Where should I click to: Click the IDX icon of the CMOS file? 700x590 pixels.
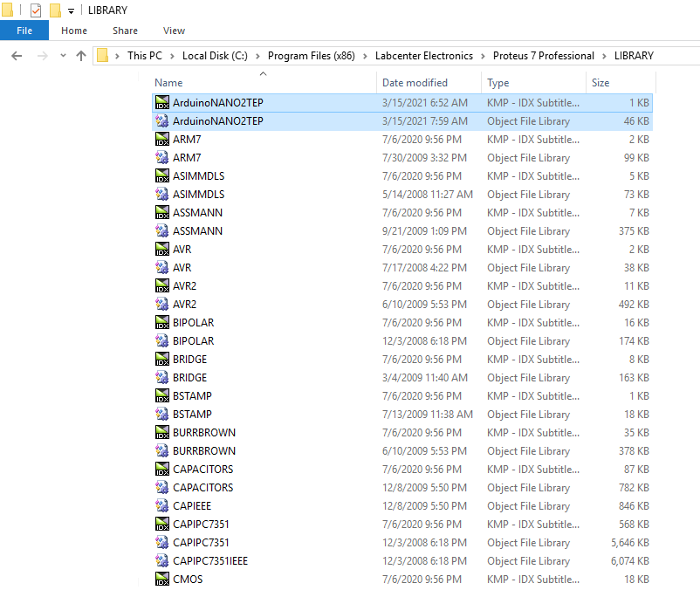tap(162, 579)
